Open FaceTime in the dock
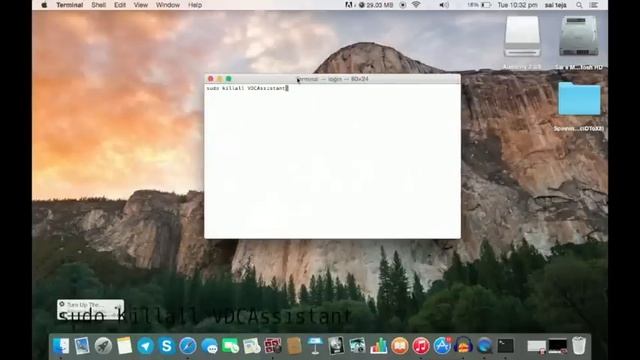 (x=231, y=346)
